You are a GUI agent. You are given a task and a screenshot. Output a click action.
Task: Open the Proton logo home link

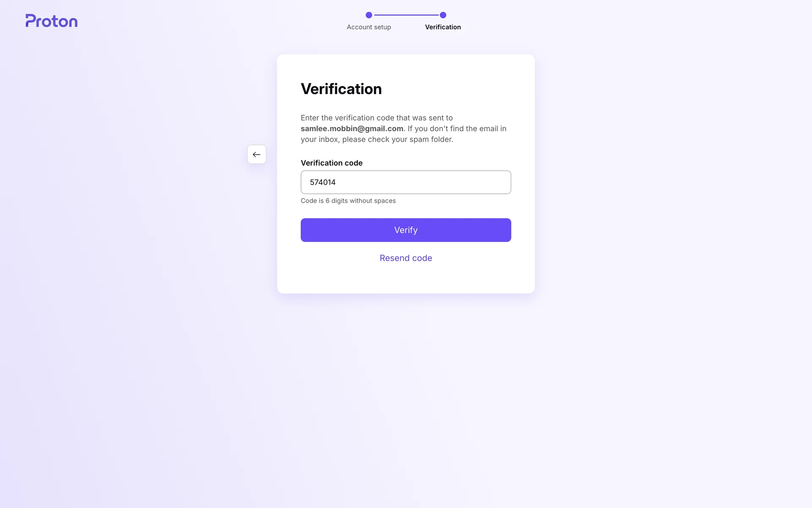pyautogui.click(x=52, y=21)
